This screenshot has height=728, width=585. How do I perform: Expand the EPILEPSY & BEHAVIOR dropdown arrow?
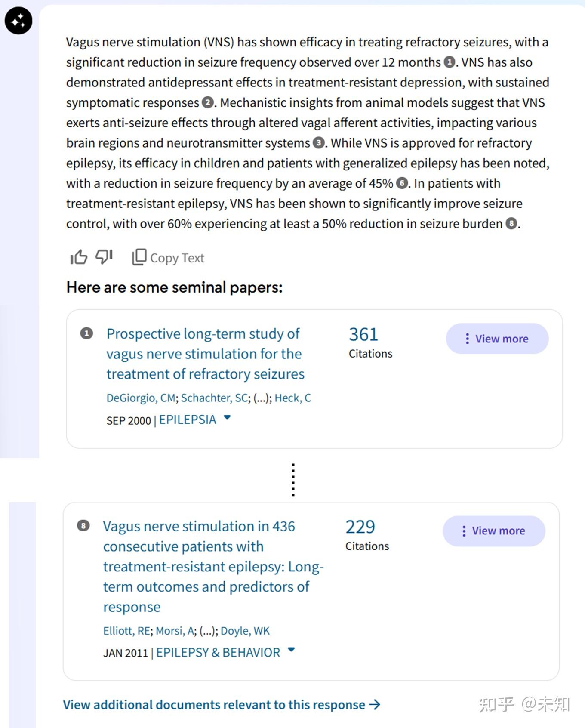(x=291, y=650)
